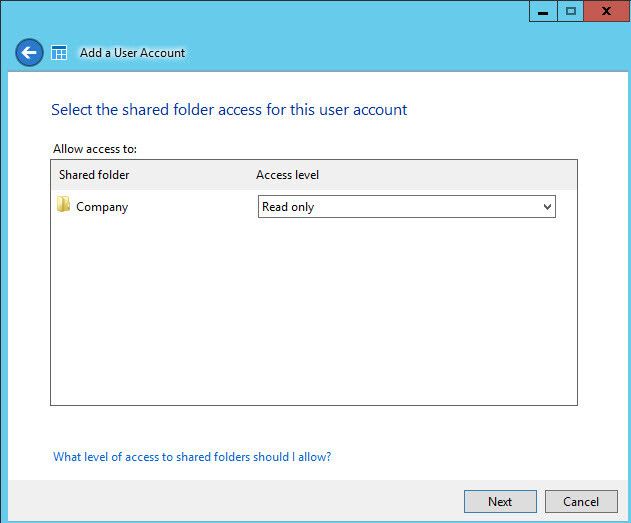Open the Read only access level combo box
The image size is (631, 523).
(398, 207)
